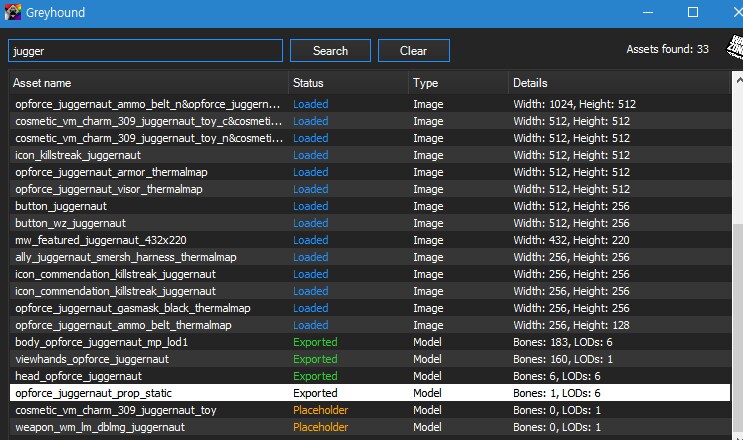Select weapon_wm_lm_dblmg_juggernaut model row
The image size is (743, 440).
(370, 427)
